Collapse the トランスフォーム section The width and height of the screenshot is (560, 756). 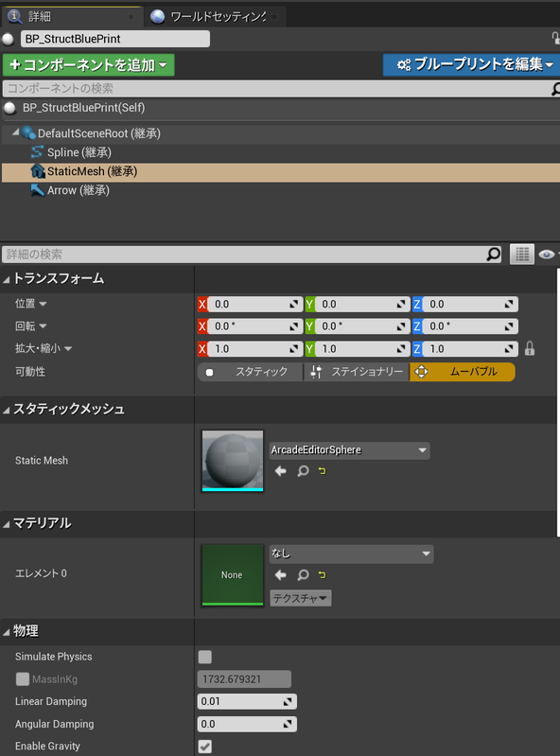coord(7,279)
